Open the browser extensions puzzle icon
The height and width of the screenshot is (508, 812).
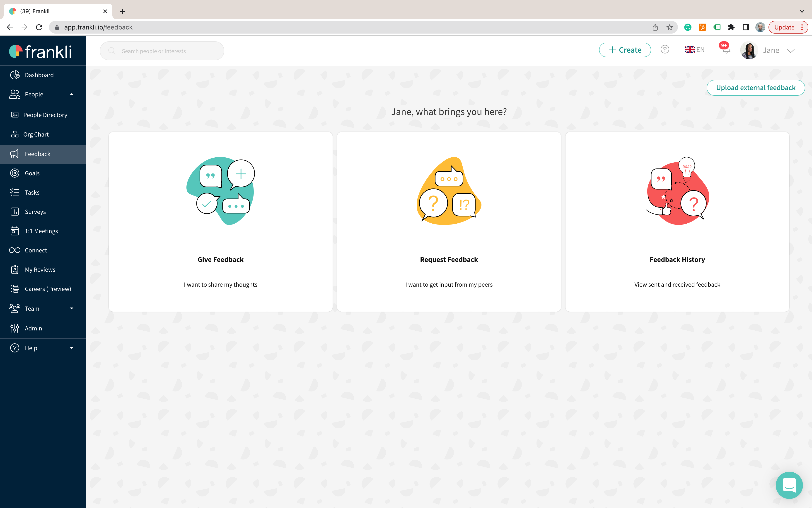[731, 27]
